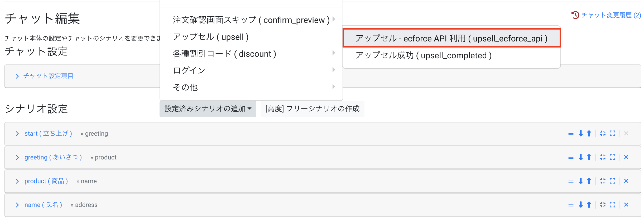Expand the チャット設定項目 section
Screen dimensions: 644x217
click(48, 76)
